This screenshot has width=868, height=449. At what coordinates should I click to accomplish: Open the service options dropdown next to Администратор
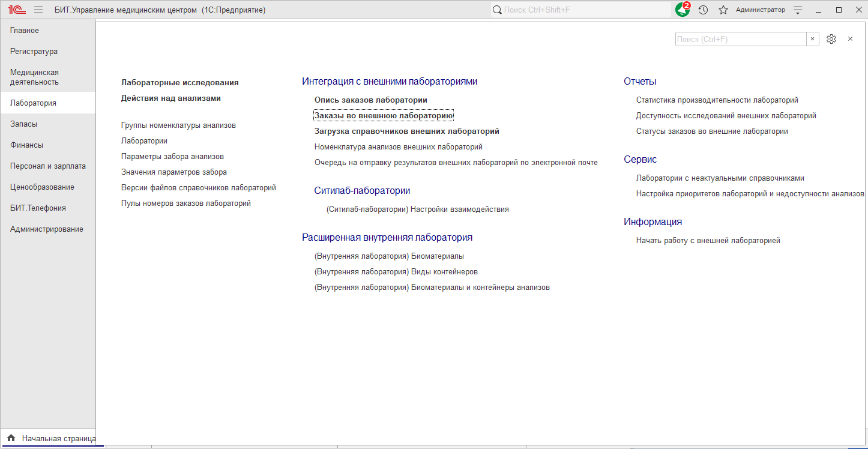tap(798, 10)
